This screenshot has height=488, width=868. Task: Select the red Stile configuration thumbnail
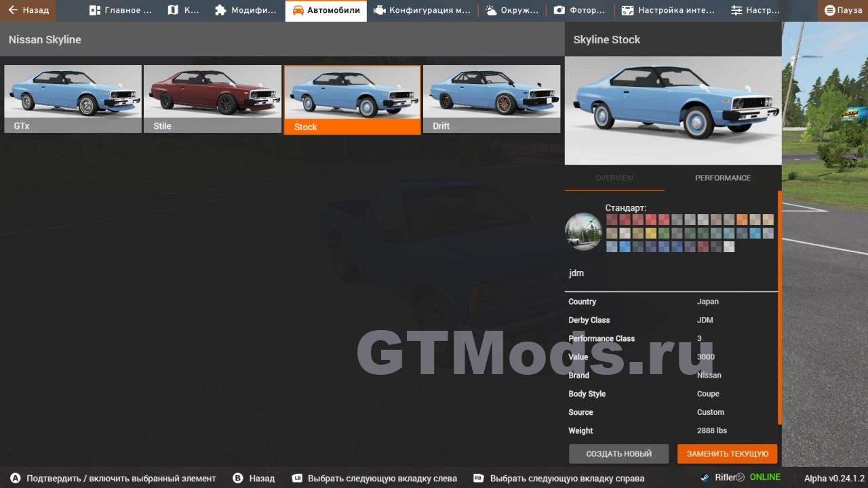pos(212,99)
